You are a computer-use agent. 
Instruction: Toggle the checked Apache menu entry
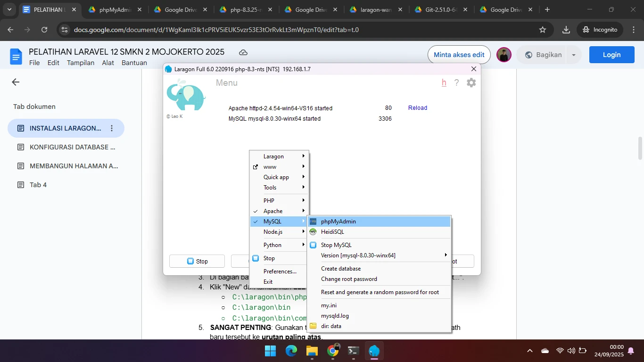[273, 211]
